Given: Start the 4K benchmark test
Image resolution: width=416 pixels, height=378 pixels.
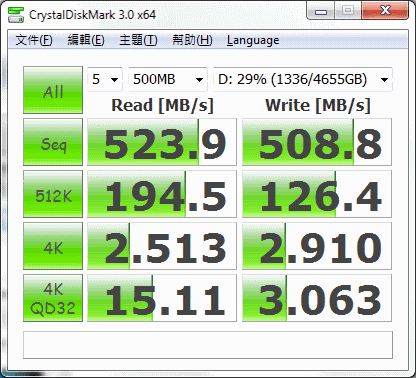Looking at the screenshot, I should pyautogui.click(x=53, y=246).
